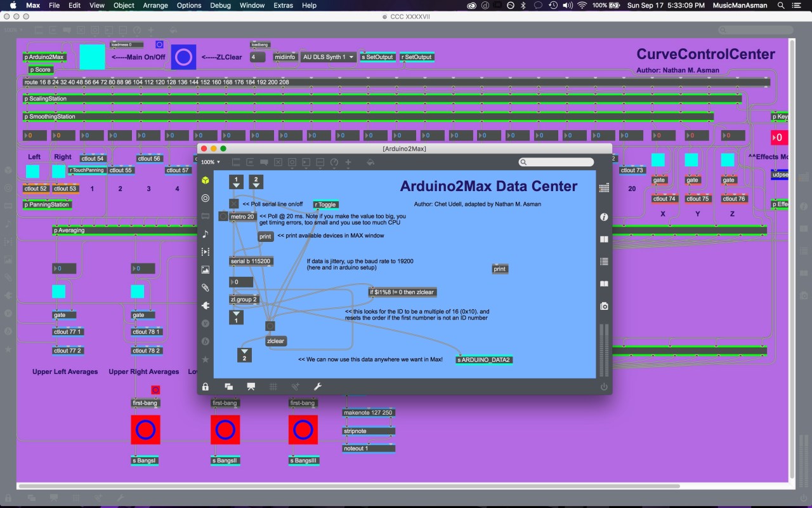Open the Debug menu
812x508 pixels.
click(220, 5)
